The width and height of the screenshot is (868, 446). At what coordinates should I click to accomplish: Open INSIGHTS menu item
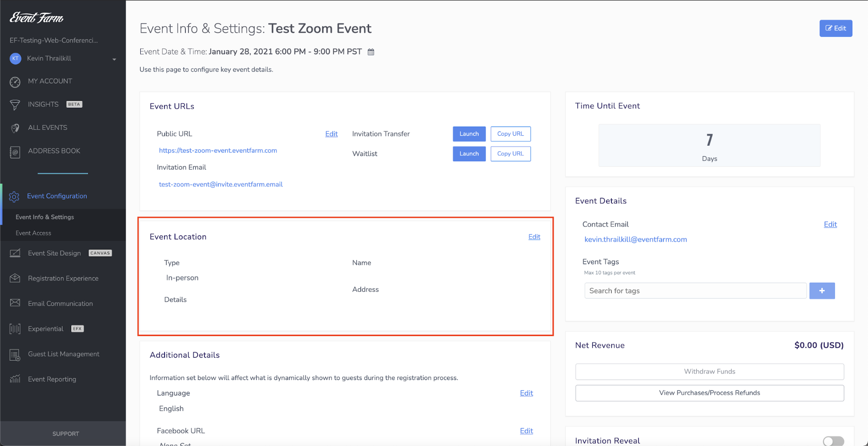[43, 104]
